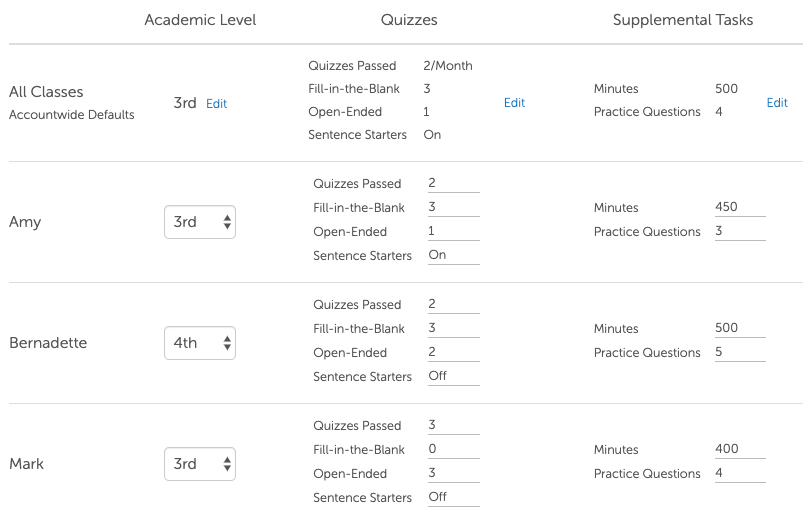Image resolution: width=803 pixels, height=519 pixels.
Task: Edit the All Classes supplemental tasks
Action: pyautogui.click(x=777, y=103)
